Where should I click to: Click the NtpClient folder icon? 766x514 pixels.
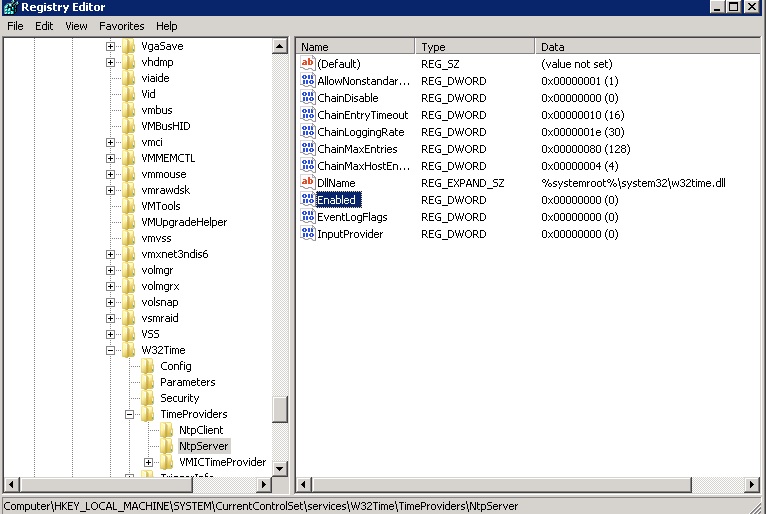click(166, 430)
